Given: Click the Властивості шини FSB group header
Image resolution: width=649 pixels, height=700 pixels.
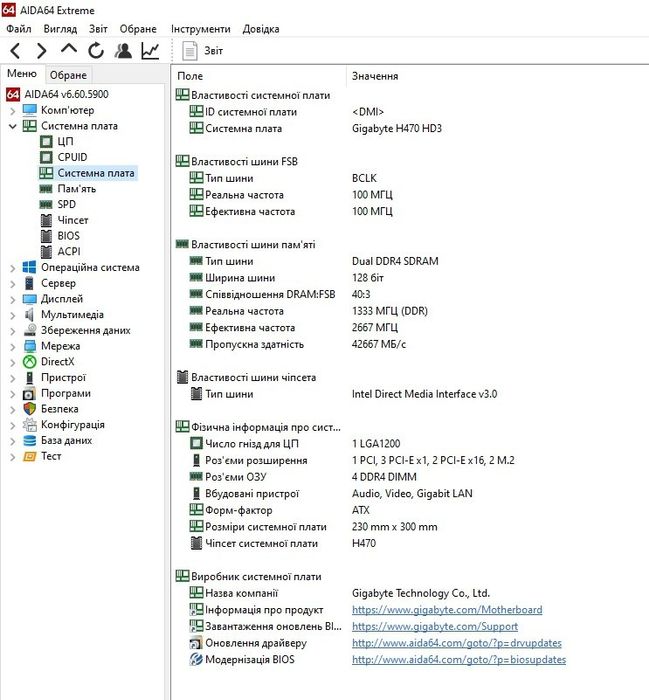Looking at the screenshot, I should coord(244,162).
